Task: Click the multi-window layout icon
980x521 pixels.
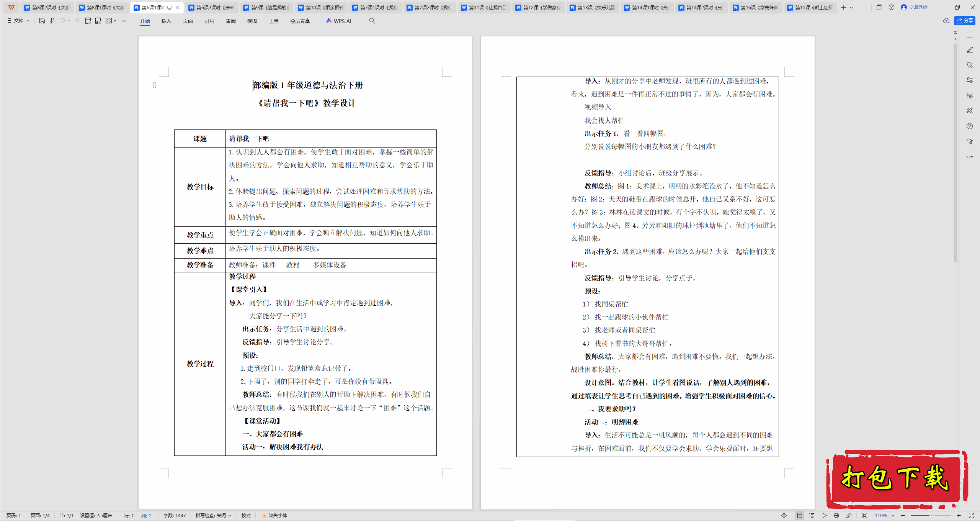Action: [879, 7]
